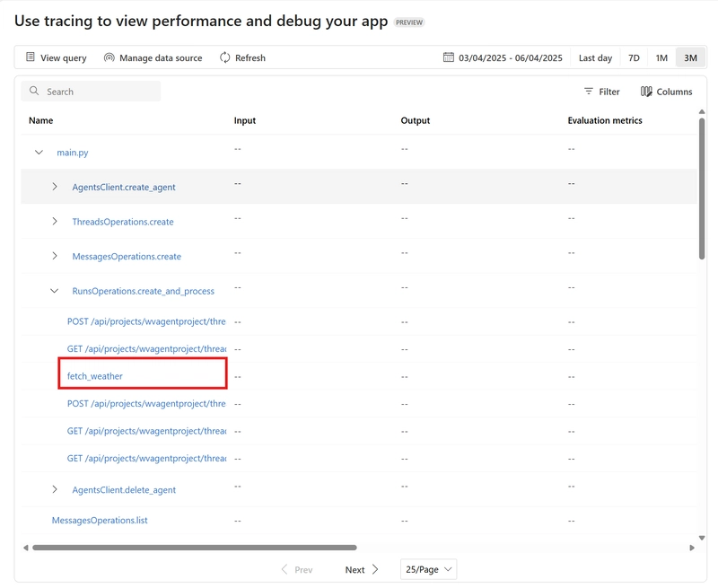
Task: Expand the AgentsClient.create_agent row
Action: [55, 187]
